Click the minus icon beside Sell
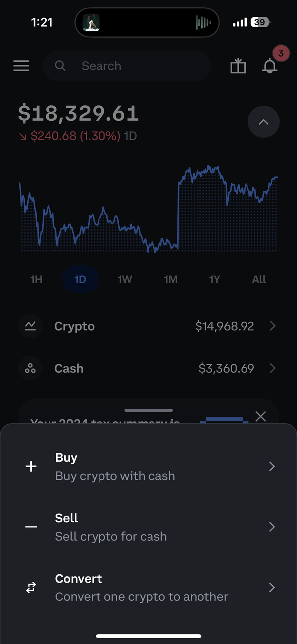297x644 pixels. [x=31, y=526]
